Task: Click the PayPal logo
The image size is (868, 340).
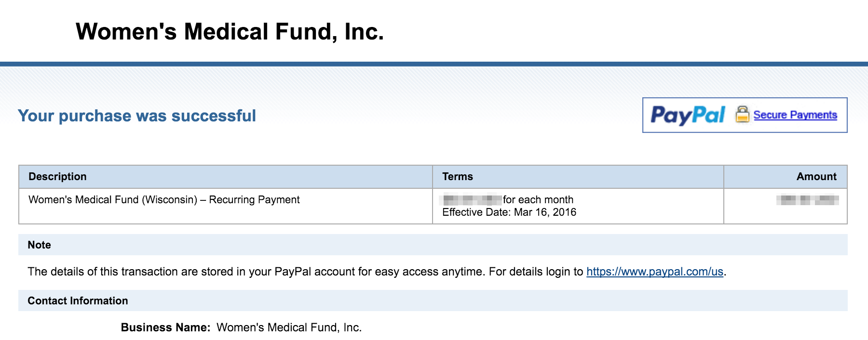Action: 687,115
